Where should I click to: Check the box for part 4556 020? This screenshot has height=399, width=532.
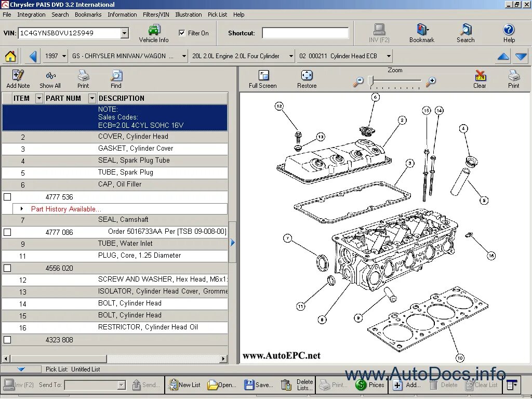[7, 268]
